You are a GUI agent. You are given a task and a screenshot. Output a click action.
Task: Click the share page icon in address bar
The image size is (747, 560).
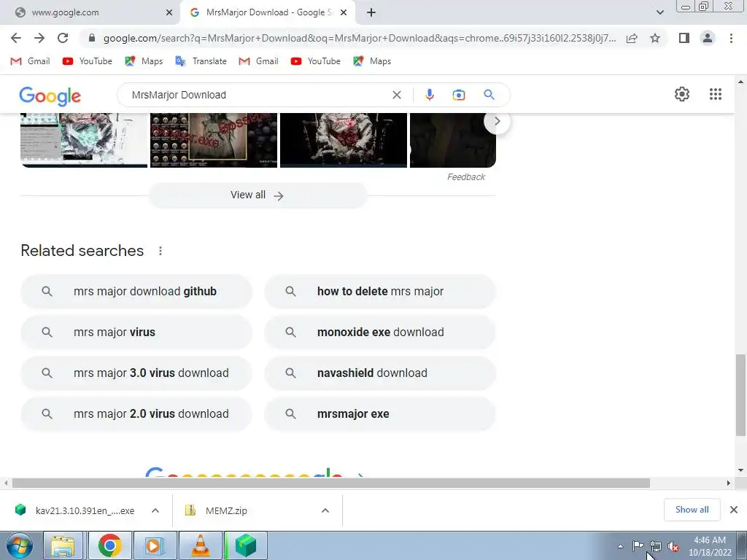[632, 38]
